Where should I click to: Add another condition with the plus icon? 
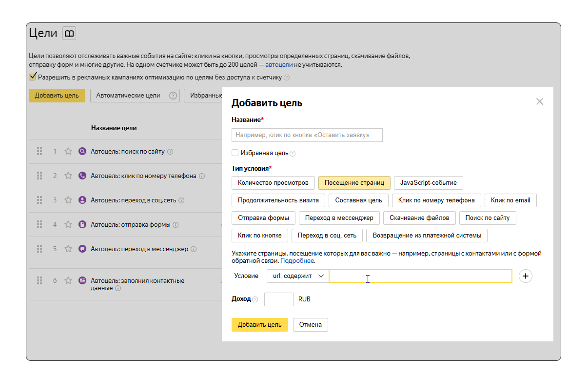(525, 276)
